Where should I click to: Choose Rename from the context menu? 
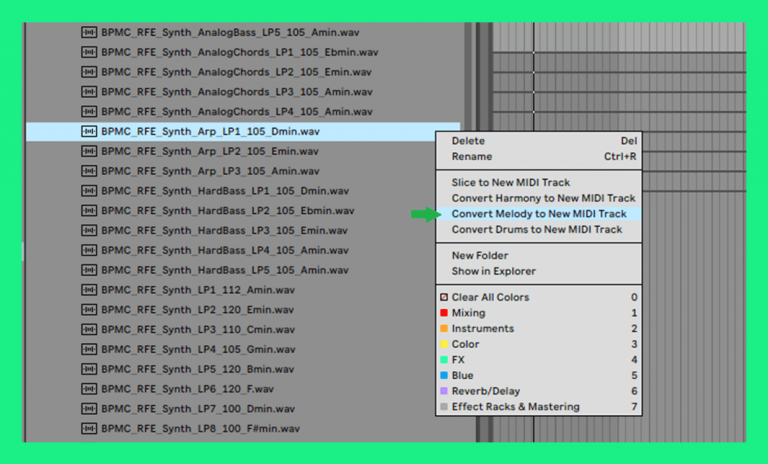(x=471, y=157)
